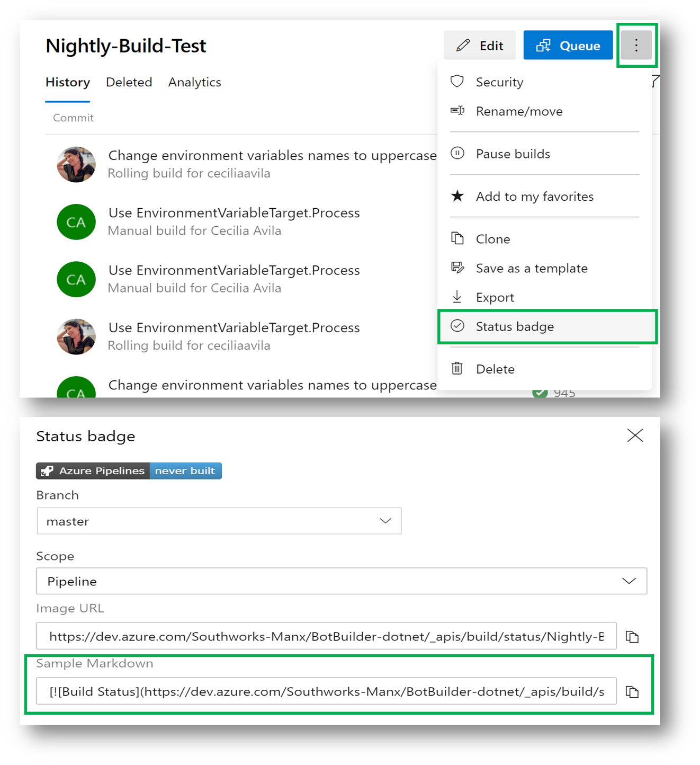Click the Azure Pipelines never built badge
This screenshot has width=700, height=765.
pos(129,470)
